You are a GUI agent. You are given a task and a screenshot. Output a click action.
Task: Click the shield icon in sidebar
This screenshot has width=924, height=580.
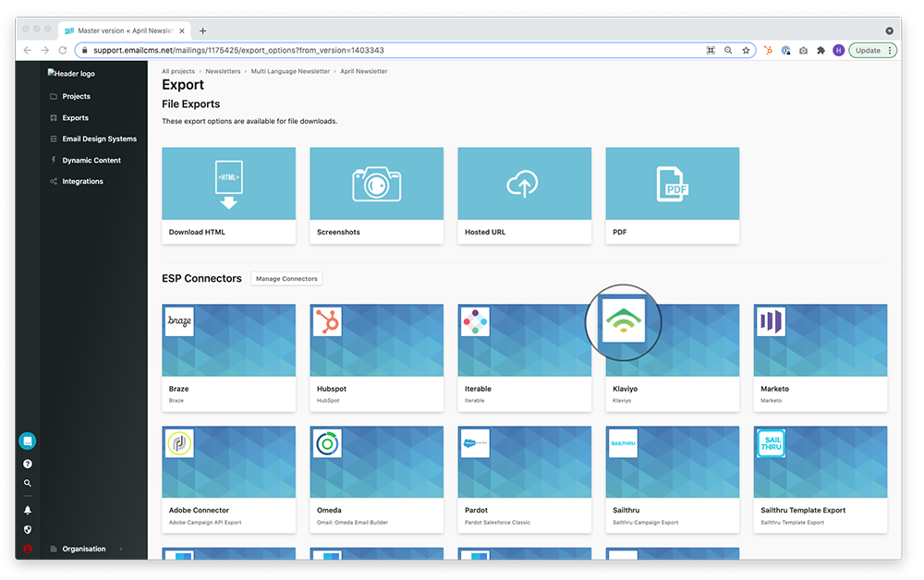[x=28, y=529]
